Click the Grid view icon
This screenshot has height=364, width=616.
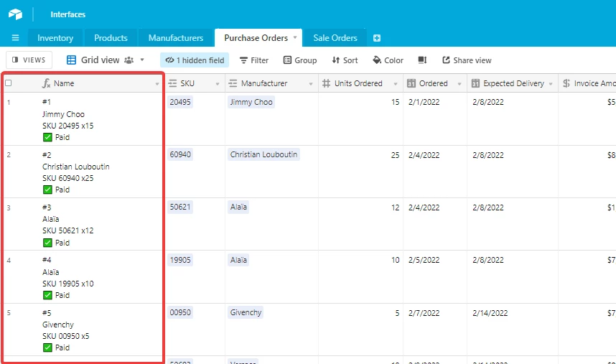click(71, 60)
